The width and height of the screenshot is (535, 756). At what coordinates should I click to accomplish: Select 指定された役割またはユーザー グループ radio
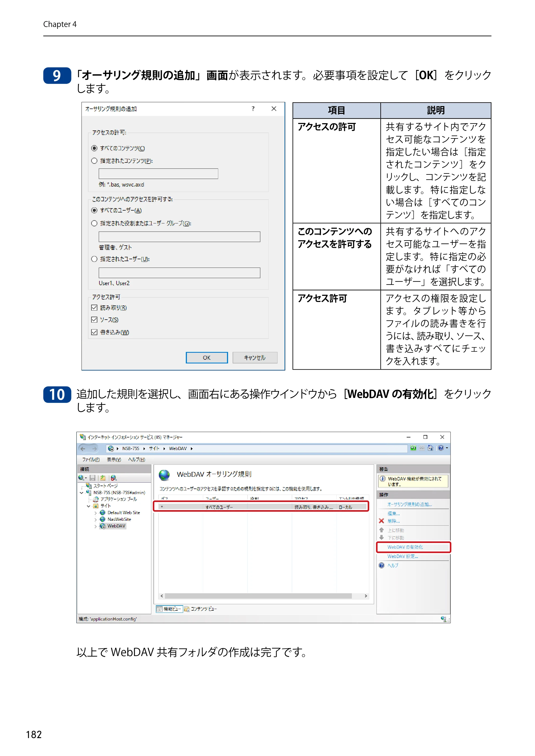(x=94, y=223)
